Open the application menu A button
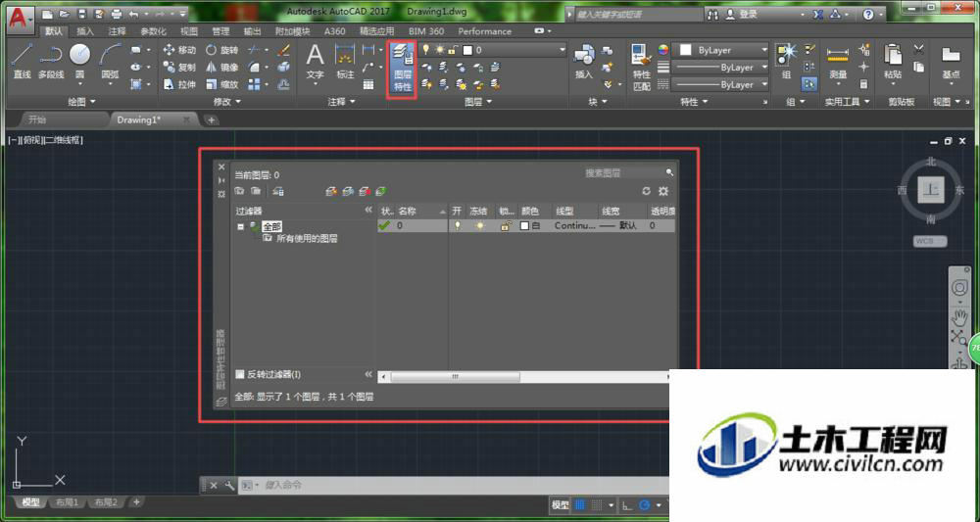980x522 pixels. coord(20,18)
